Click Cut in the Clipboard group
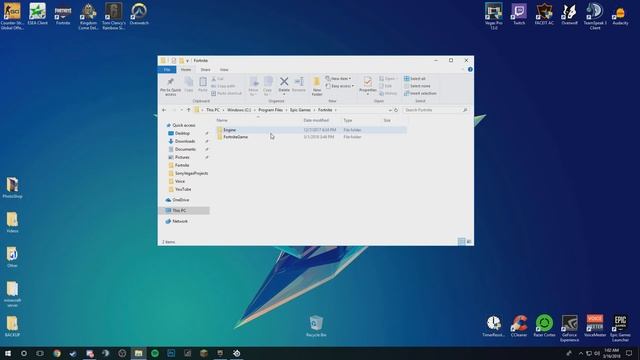This screenshot has height=360, width=640. (218, 79)
